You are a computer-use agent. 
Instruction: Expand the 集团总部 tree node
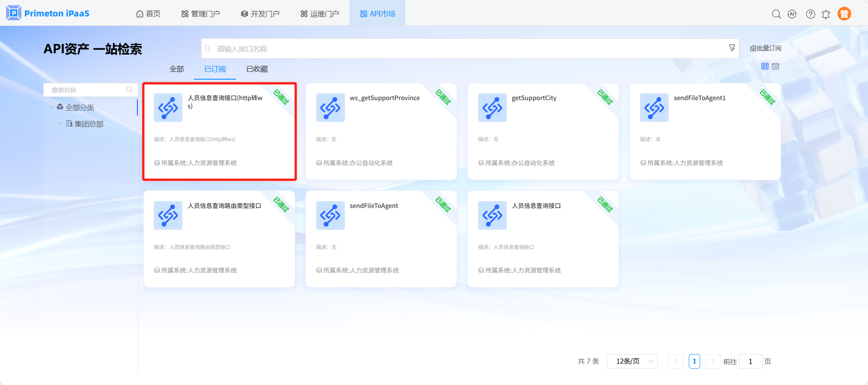60,123
